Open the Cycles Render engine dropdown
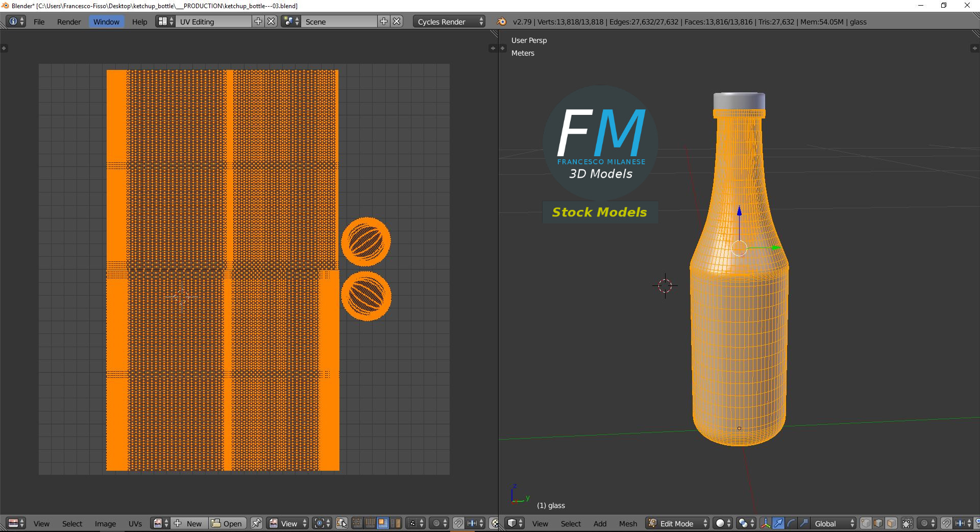This screenshot has width=980, height=532. (x=450, y=21)
